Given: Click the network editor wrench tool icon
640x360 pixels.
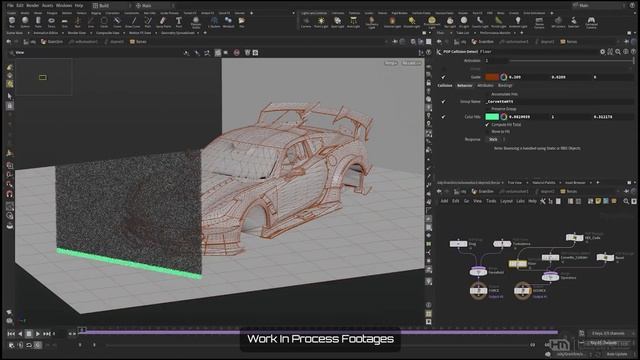Looking at the screenshot, I should (x=542, y=201).
